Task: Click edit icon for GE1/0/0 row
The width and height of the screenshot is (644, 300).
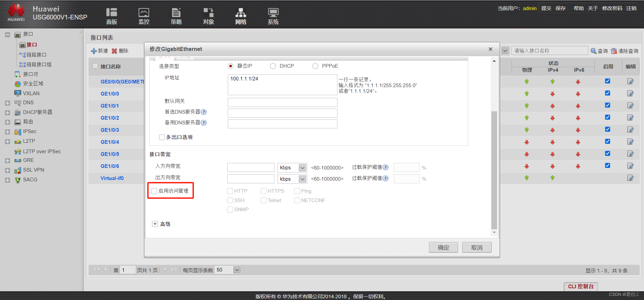Action: pos(630,94)
